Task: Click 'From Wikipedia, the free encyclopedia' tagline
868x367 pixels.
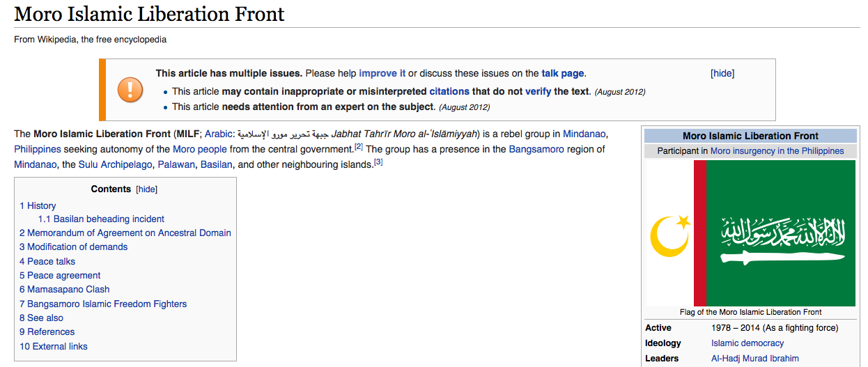Action: [x=91, y=40]
